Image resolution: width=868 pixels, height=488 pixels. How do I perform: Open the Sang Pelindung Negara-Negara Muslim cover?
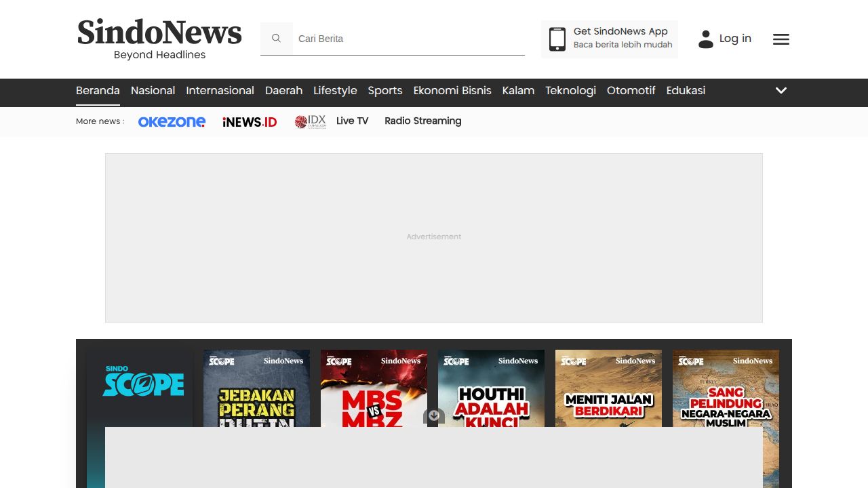pos(726,388)
